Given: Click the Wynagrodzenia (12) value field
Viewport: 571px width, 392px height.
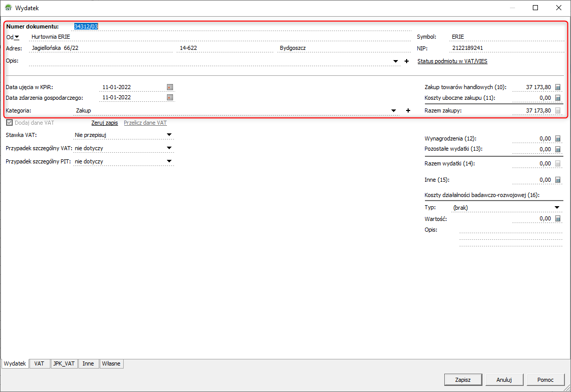Looking at the screenshot, I should (x=533, y=138).
